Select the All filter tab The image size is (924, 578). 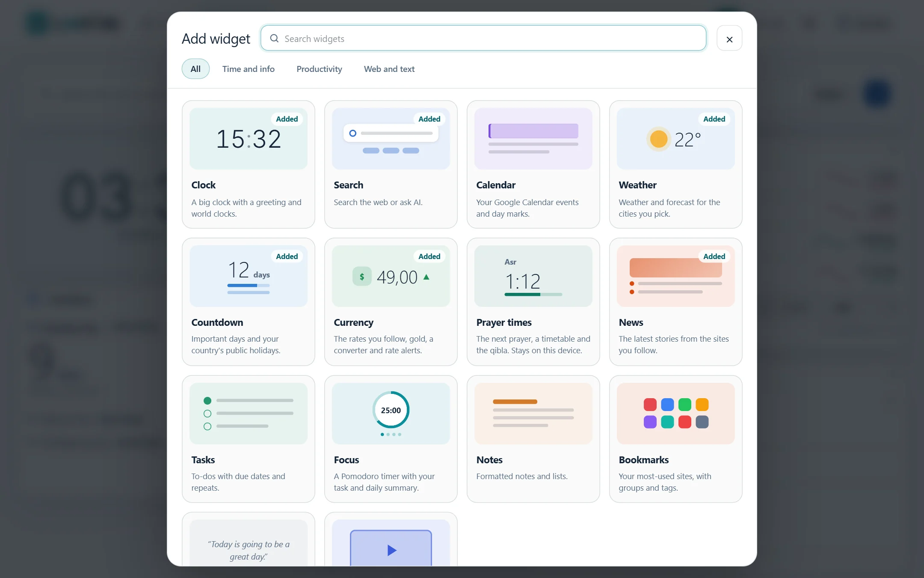click(195, 69)
